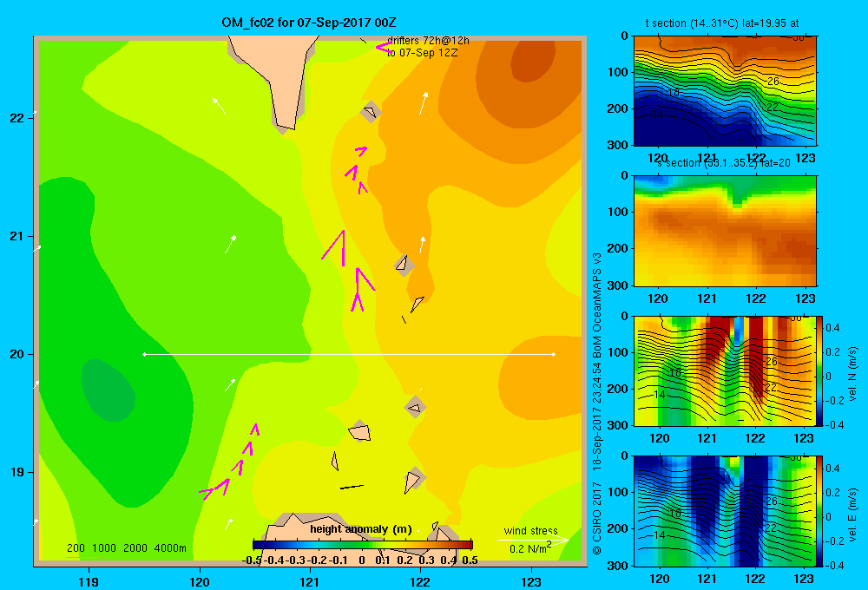
Task: Click the longitude '119' axis label on map
Action: tap(89, 581)
